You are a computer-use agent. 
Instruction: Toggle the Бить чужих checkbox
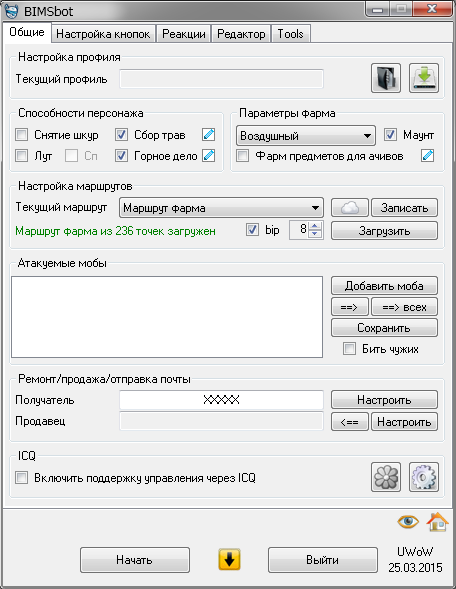pos(349,349)
